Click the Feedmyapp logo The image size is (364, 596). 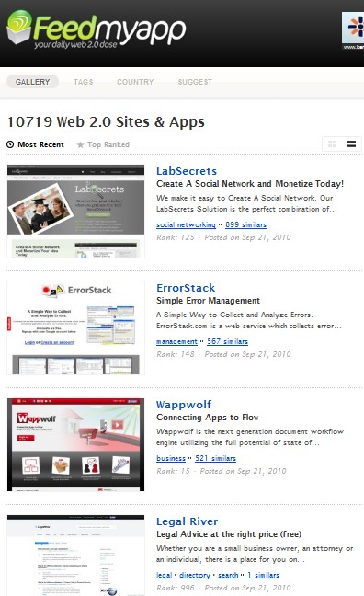(97, 30)
